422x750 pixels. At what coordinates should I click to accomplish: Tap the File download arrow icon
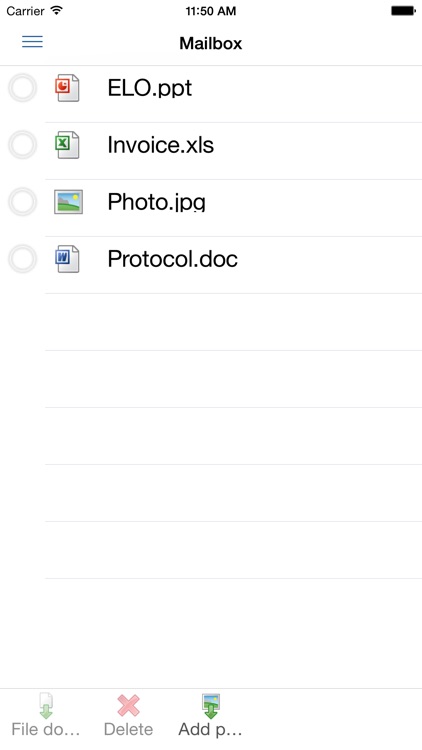click(x=46, y=706)
